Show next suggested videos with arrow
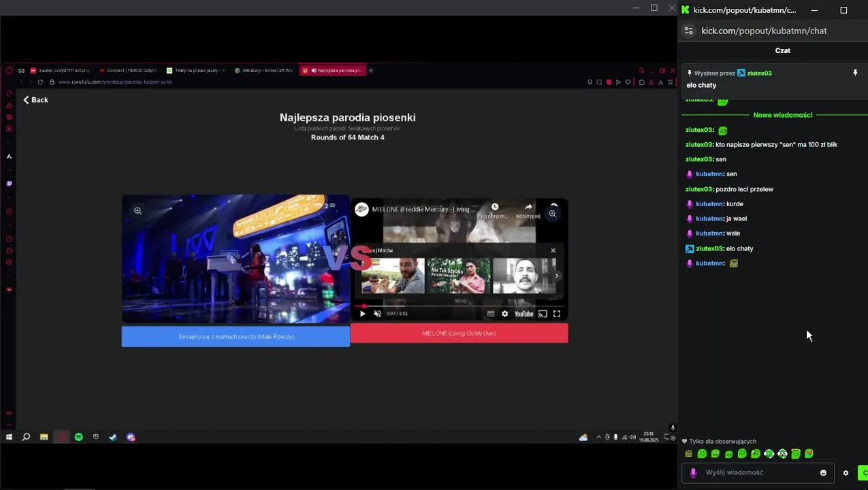Screen dimensions: 868x490 [x=557, y=276]
